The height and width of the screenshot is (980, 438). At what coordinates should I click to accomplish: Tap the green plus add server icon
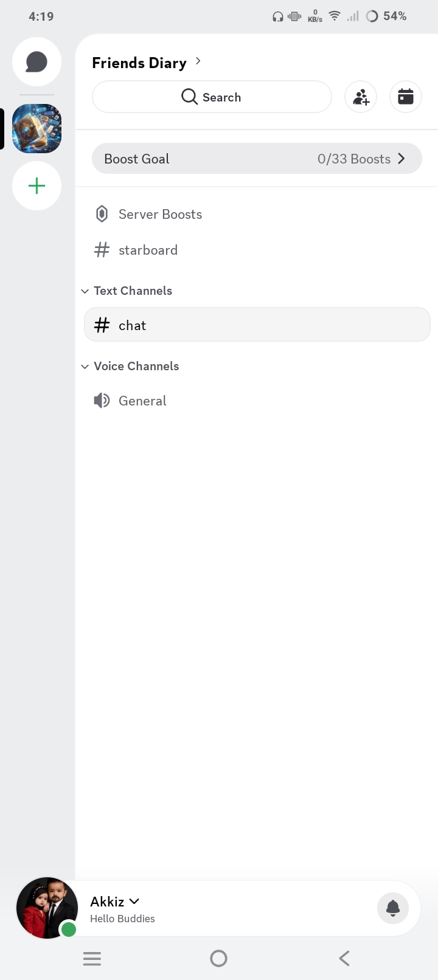[x=36, y=185]
